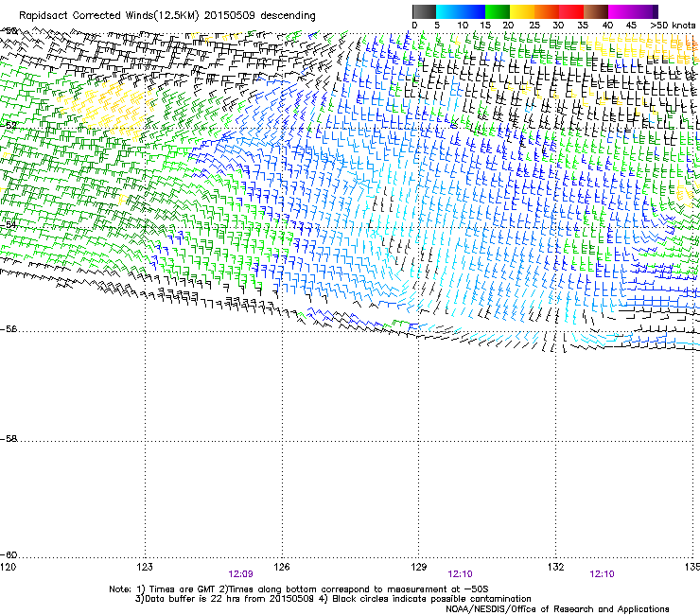Click the longitude label '129'
The height and width of the screenshot is (615, 700).
pyautogui.click(x=419, y=567)
